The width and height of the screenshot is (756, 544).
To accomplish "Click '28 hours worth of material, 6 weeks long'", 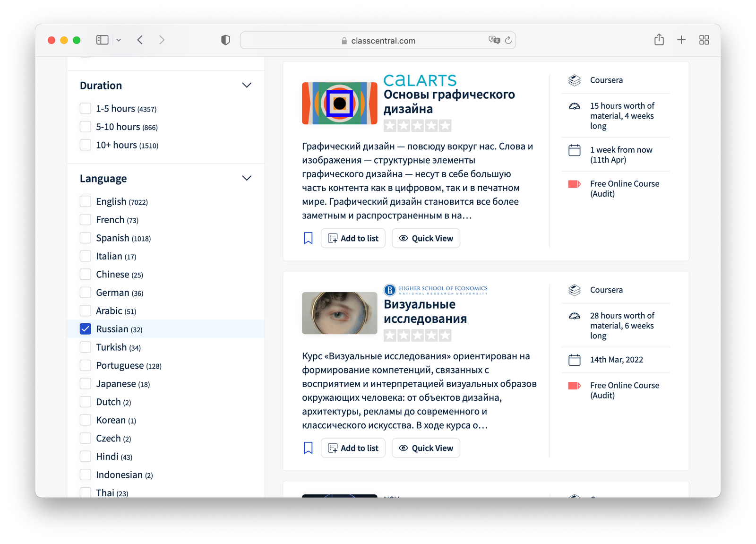I will [x=622, y=326].
